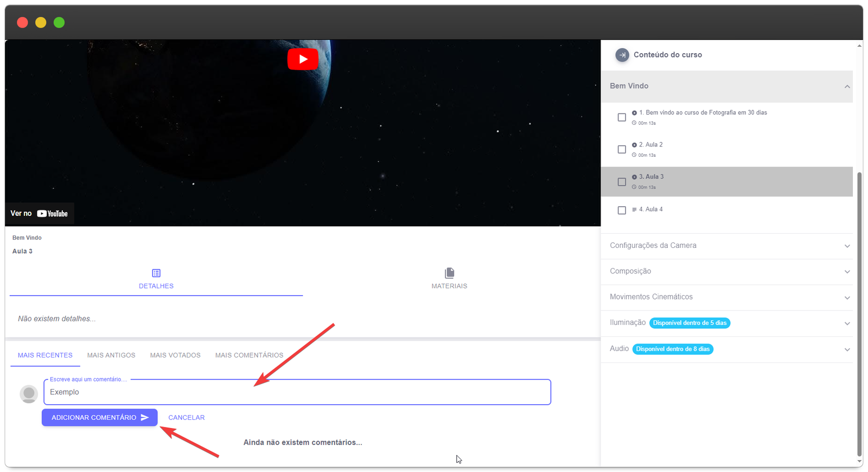Mark Aula 2 as completed
The image size is (868, 472).
[x=622, y=149]
